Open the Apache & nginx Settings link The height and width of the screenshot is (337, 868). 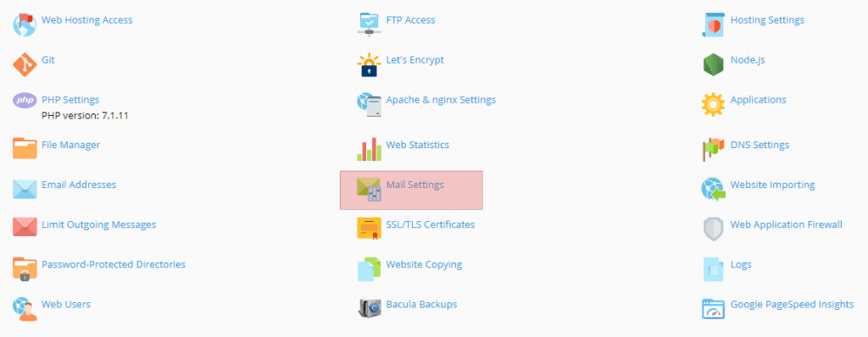[441, 100]
